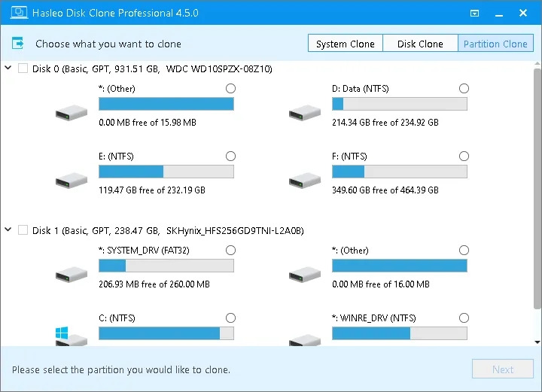Image resolution: width=542 pixels, height=392 pixels.
Task: Click the drive icon for *: (Other) 16.00 MB
Action: point(305,275)
